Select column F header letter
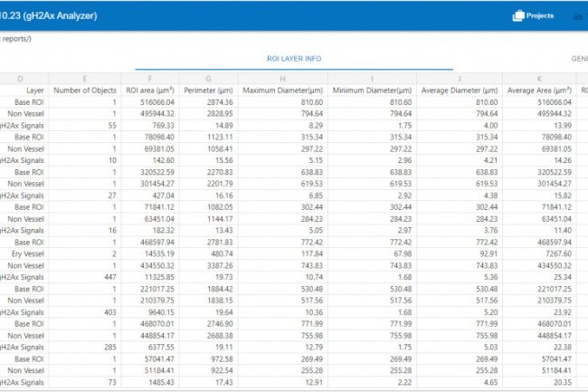This screenshot has width=588, height=392. 150,80
